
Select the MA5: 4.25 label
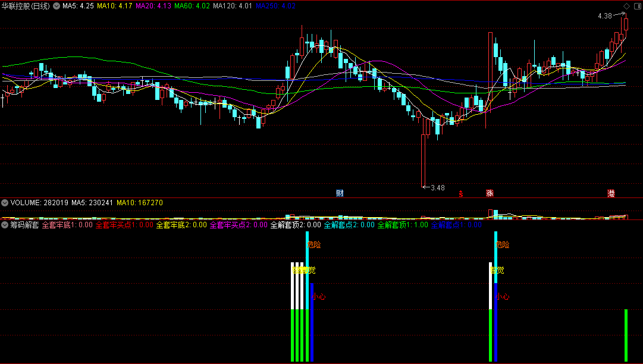pyautogui.click(x=78, y=6)
